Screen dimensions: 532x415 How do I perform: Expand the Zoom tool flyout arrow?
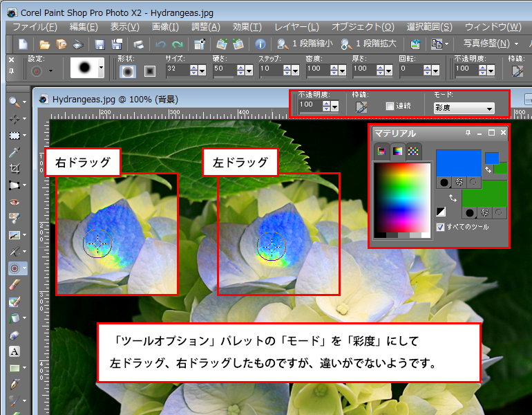click(x=24, y=102)
